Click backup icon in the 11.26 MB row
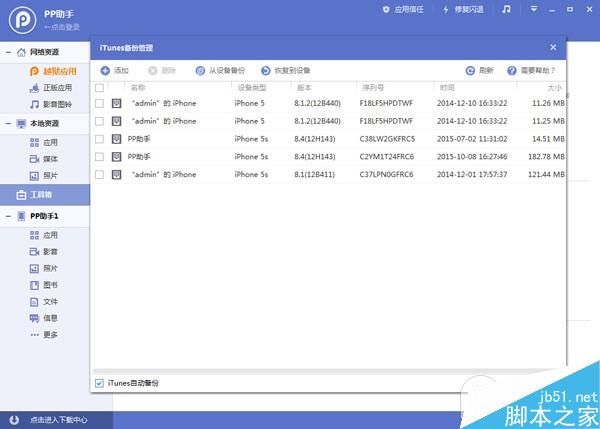The image size is (600, 429). click(x=116, y=103)
